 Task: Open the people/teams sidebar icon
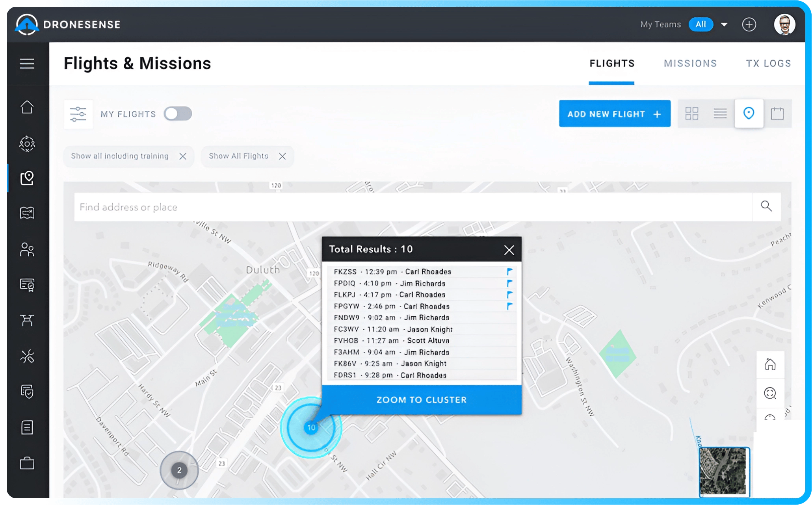click(27, 250)
